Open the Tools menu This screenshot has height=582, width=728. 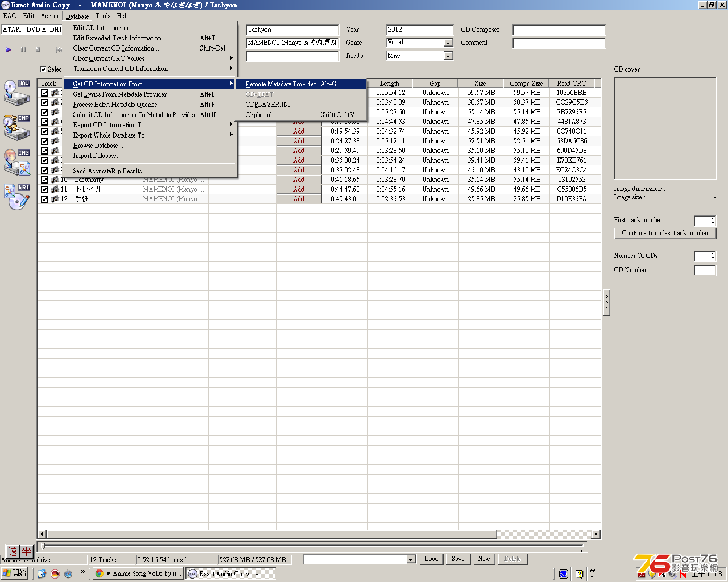103,16
